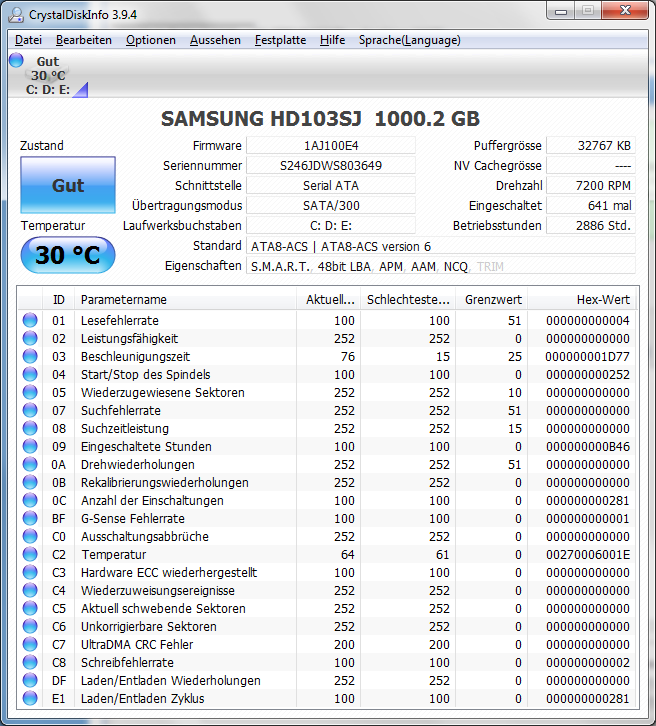
Task: Click the Eingeschaltet field showing 641 mal
Action: click(591, 206)
